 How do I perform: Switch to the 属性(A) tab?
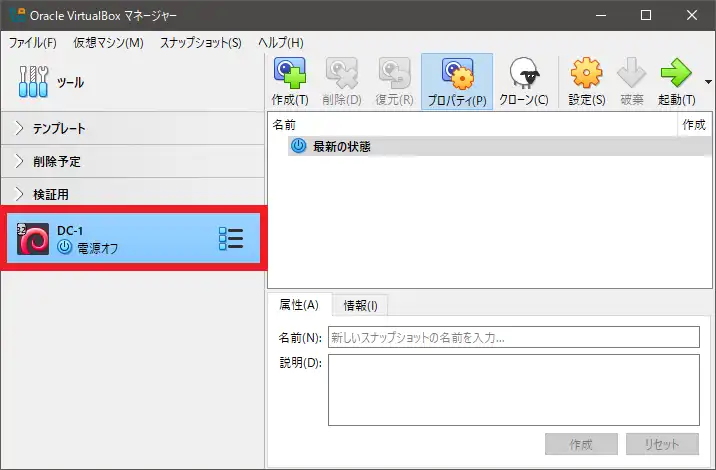[x=299, y=305]
